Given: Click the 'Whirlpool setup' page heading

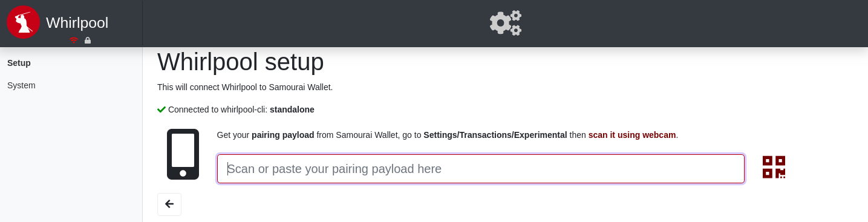Looking at the screenshot, I should click(x=241, y=62).
